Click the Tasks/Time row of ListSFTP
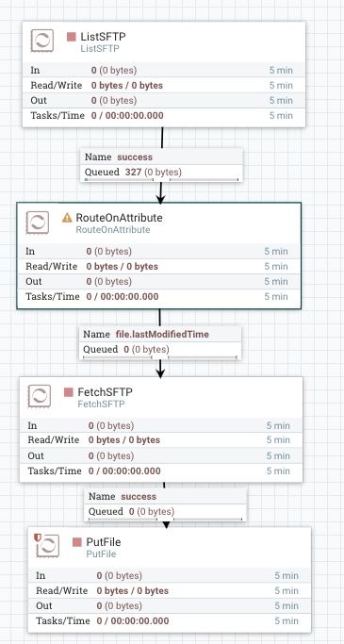Viewport: 344px width, 644px height. click(164, 116)
